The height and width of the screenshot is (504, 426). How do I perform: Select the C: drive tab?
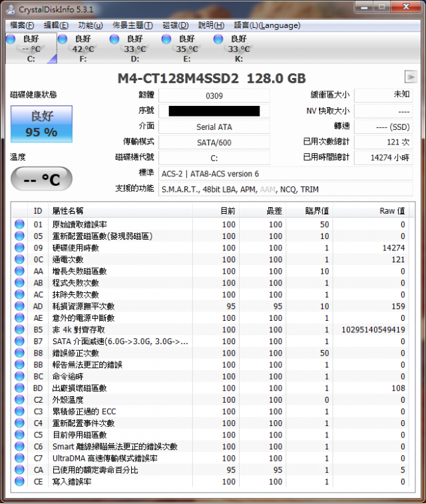pyautogui.click(x=31, y=48)
